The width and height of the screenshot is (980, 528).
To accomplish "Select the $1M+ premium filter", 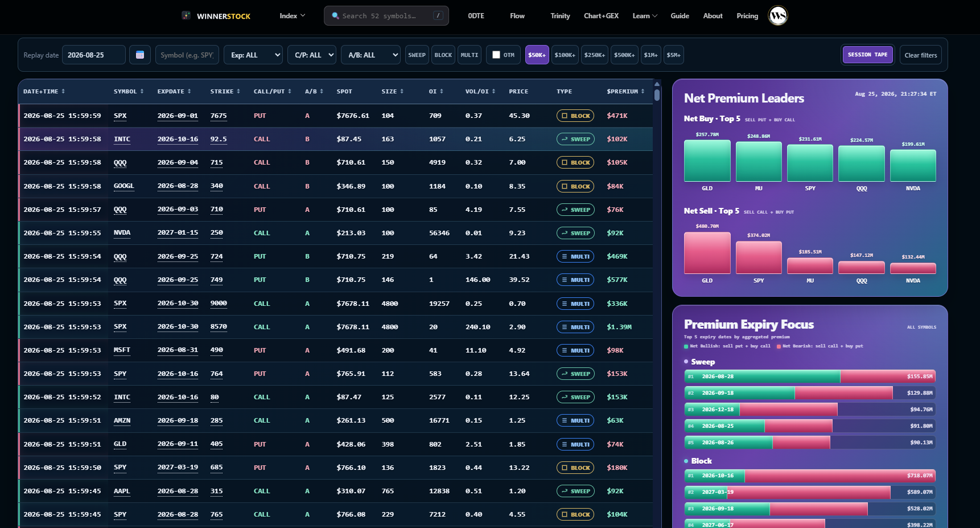I will pyautogui.click(x=651, y=55).
